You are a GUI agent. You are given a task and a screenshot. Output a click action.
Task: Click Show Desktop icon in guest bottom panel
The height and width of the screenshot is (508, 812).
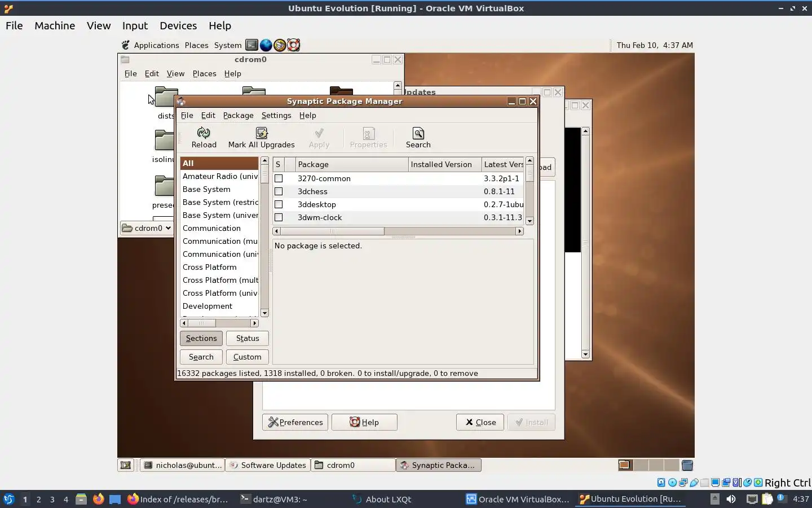pos(126,465)
